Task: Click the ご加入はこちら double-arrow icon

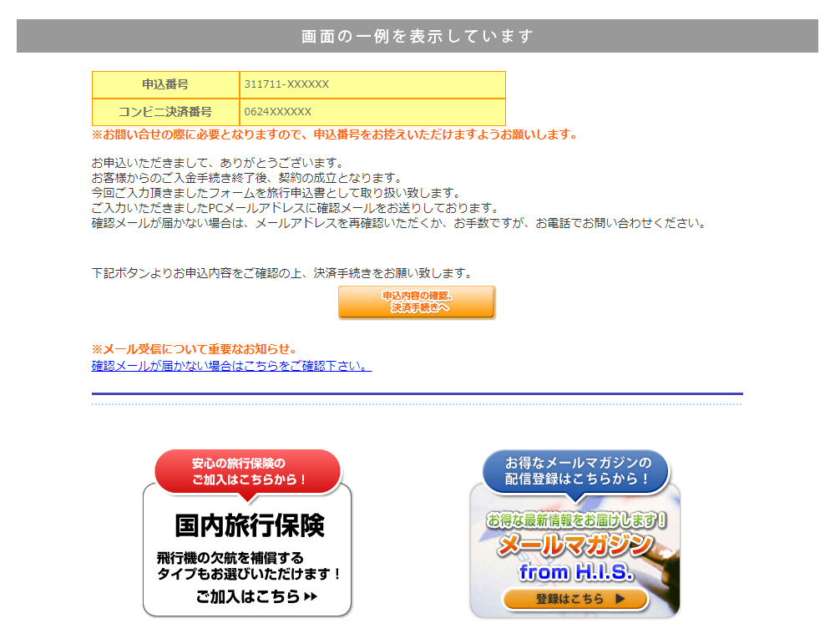Action: pyautogui.click(x=311, y=596)
